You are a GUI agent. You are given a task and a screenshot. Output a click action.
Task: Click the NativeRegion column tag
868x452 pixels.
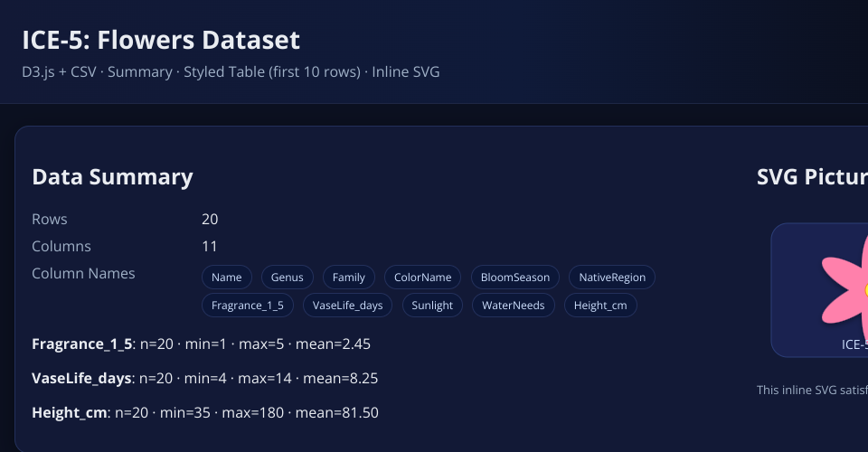pyautogui.click(x=612, y=277)
